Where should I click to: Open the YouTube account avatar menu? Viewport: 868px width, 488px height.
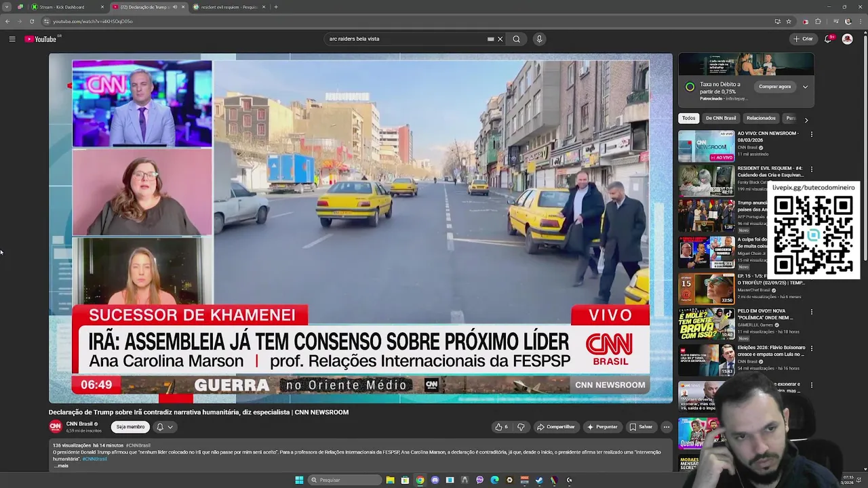[847, 39]
